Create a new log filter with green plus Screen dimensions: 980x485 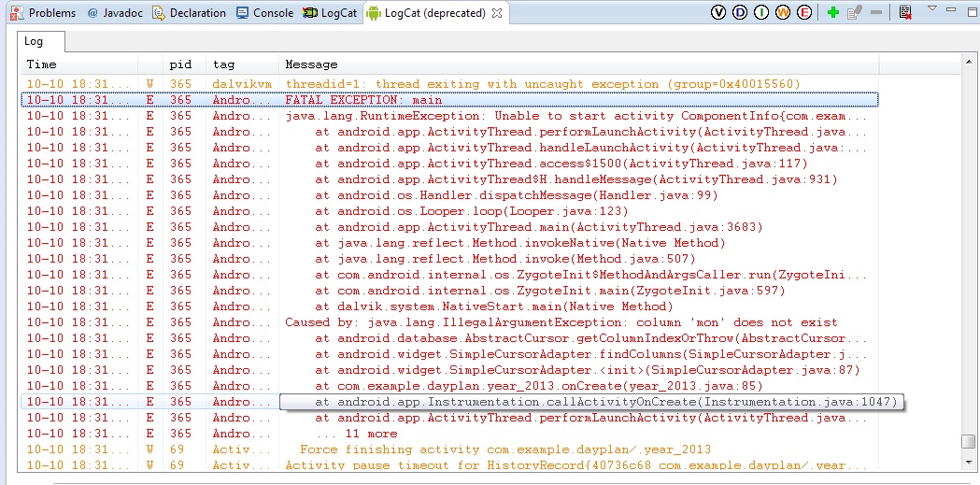tap(832, 12)
